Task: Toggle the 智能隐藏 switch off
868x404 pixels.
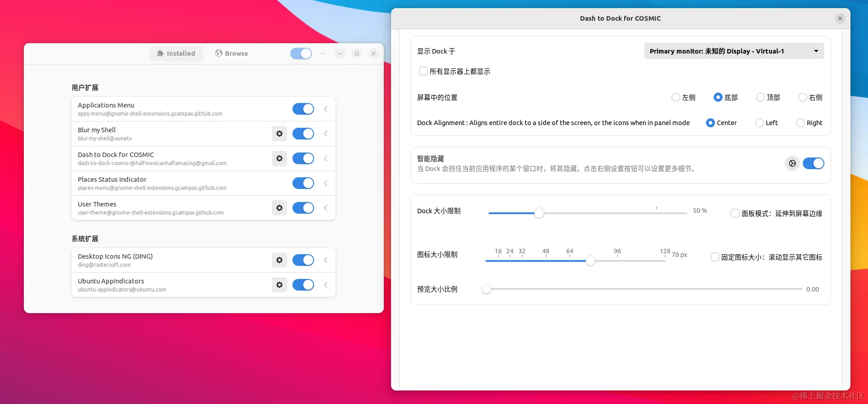Action: point(814,163)
